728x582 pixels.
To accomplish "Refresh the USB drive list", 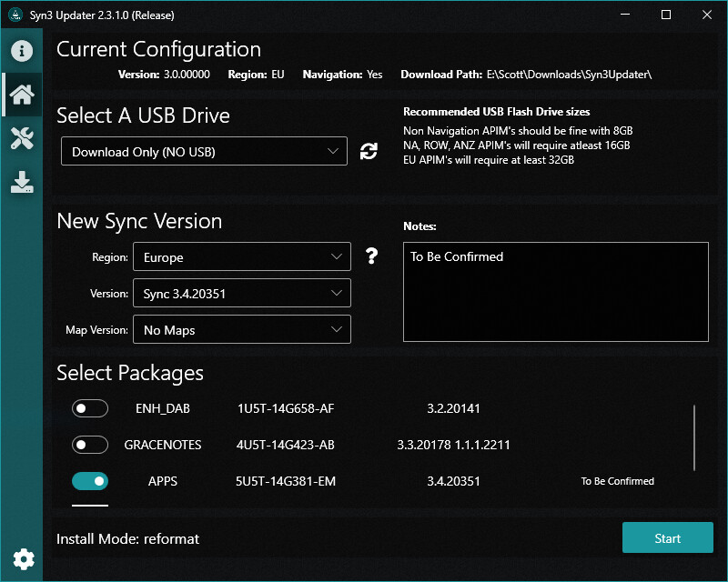I will (369, 151).
